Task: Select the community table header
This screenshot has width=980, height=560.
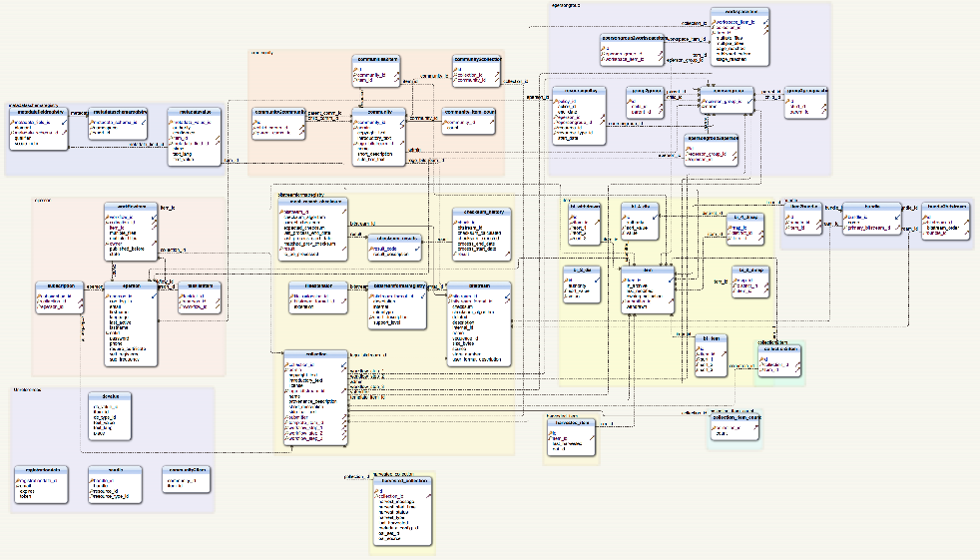Action: [379, 112]
